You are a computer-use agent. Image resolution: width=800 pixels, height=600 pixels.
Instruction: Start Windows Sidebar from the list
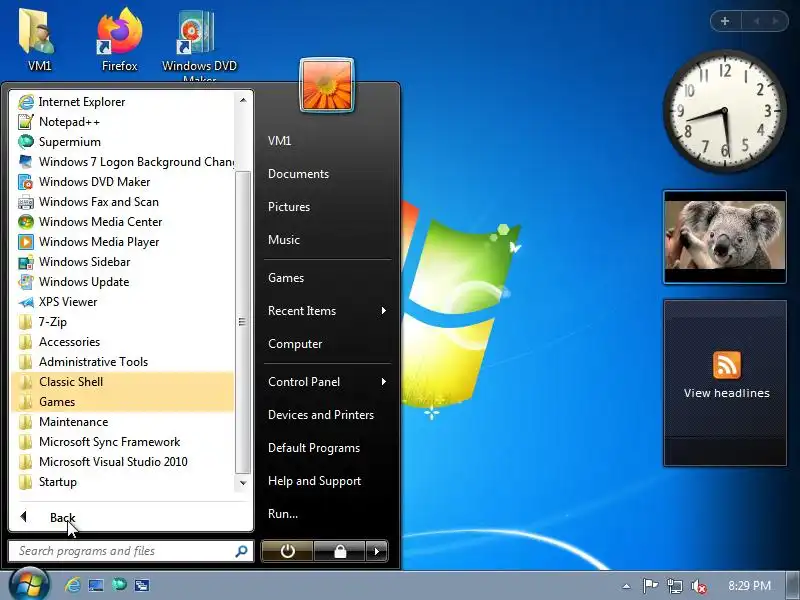[x=122, y=262]
